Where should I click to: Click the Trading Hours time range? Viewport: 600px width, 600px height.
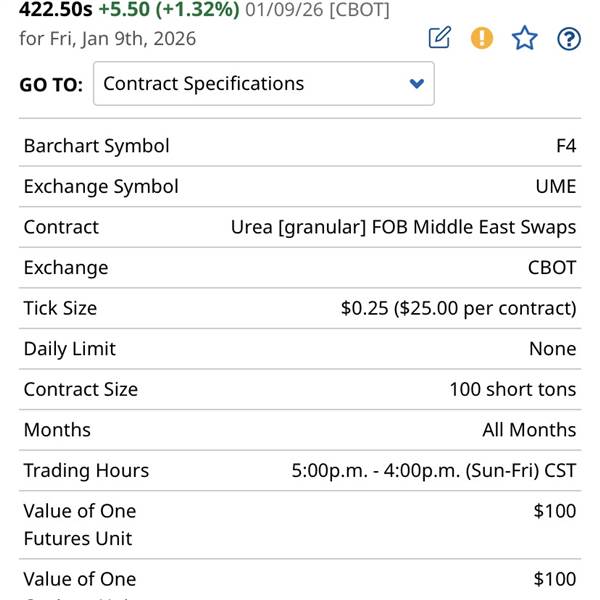point(433,470)
